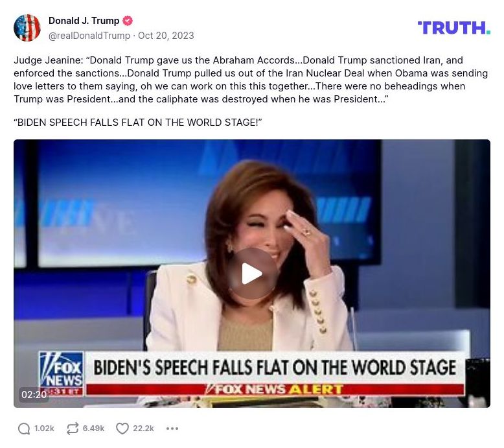Click the Fox News logo in the video
504x448 pixels.
(61, 370)
